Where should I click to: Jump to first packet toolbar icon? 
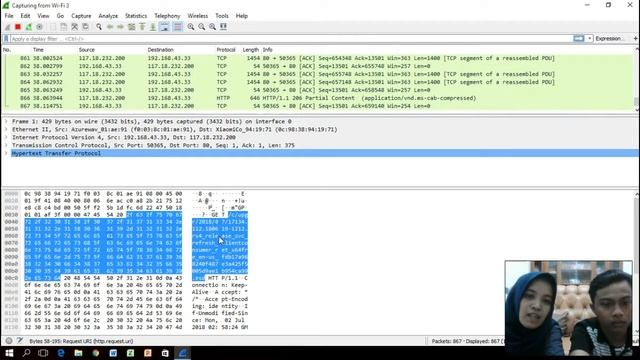pos(142,27)
